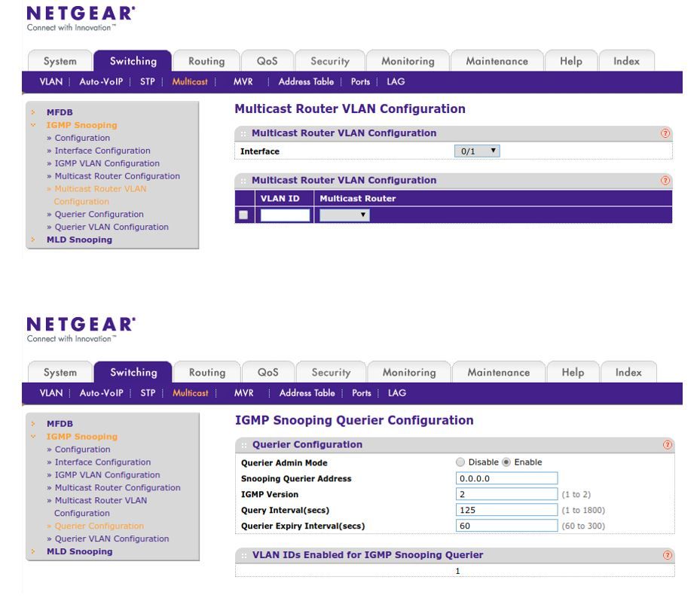700x601 pixels.
Task: Expand MLD Snooping in Querier Configuration page sidebar
Action: [x=79, y=551]
